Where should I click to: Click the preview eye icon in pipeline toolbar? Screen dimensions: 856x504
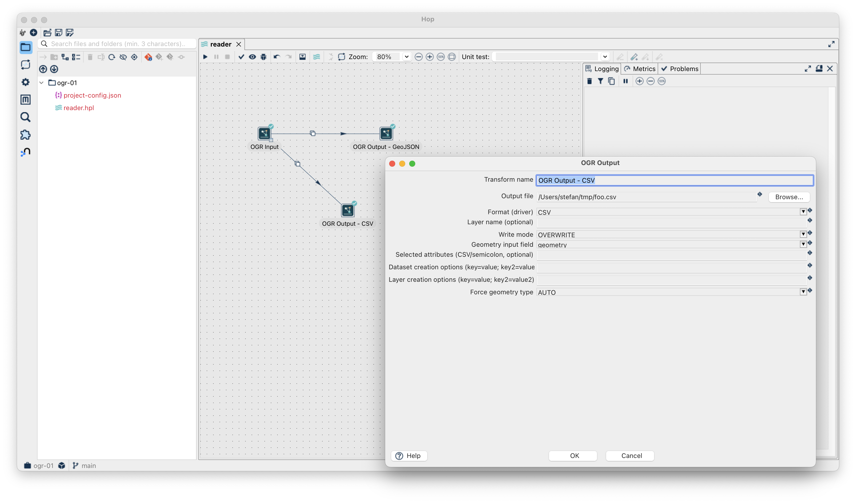(252, 57)
